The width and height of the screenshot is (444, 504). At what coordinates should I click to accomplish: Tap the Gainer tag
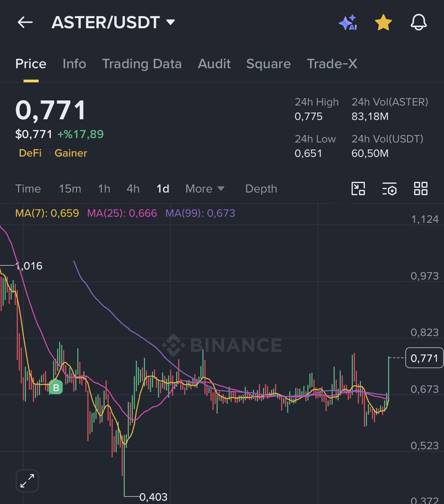[x=71, y=153]
